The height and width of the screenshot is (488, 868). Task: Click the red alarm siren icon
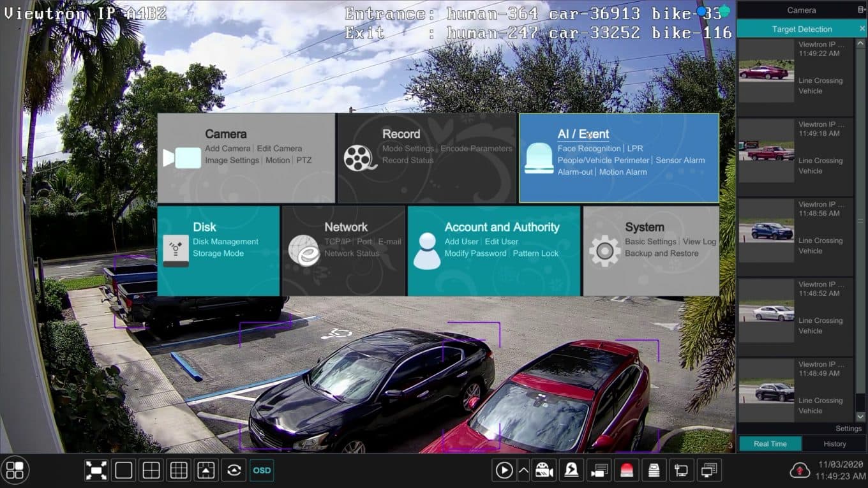point(627,470)
